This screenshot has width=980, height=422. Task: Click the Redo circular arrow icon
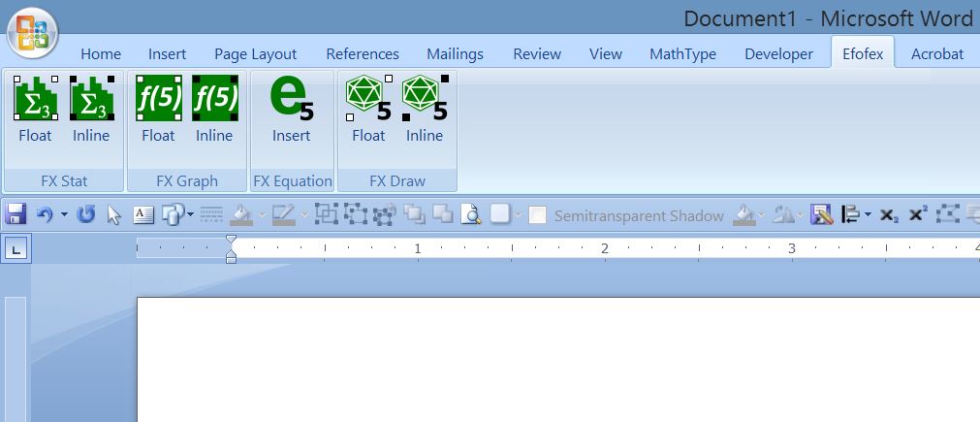click(x=85, y=215)
